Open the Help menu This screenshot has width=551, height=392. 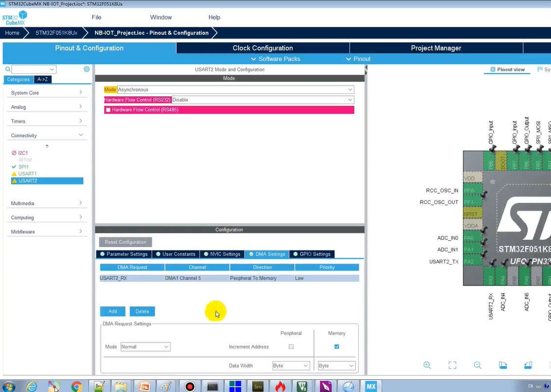coord(214,17)
